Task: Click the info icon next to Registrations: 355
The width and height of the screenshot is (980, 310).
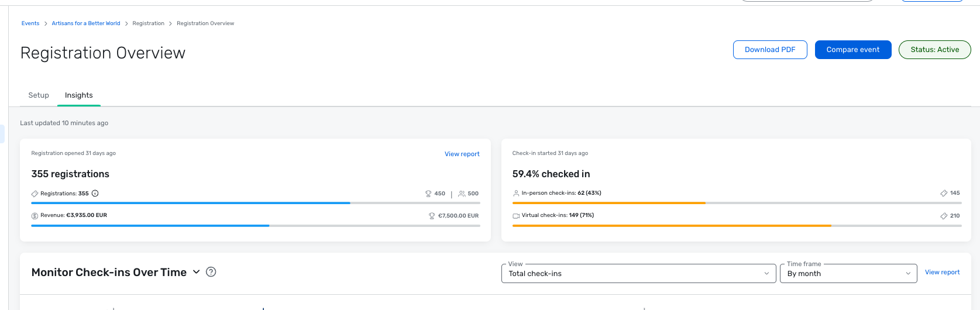Action: tap(95, 194)
